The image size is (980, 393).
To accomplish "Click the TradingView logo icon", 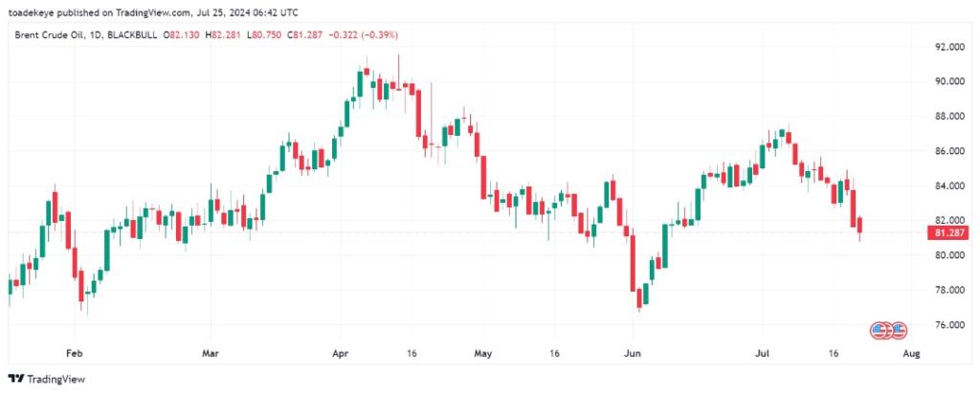I will 15,379.
